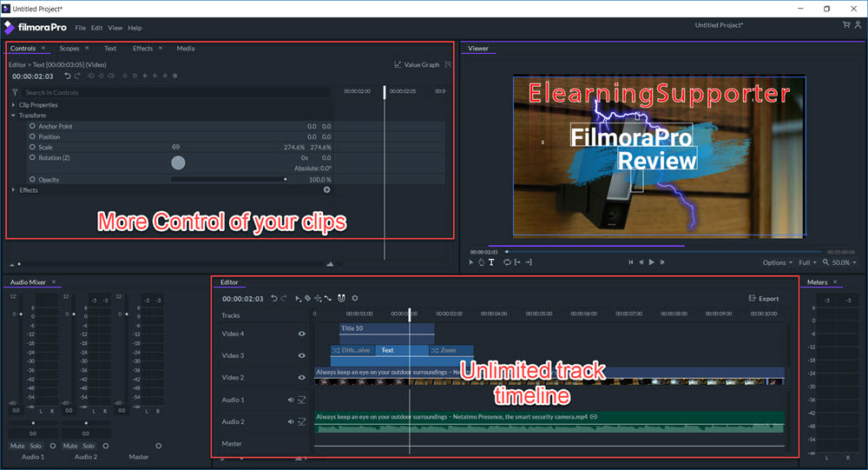The height and width of the screenshot is (470, 868).
Task: Switch to the Media tab
Action: (x=186, y=49)
